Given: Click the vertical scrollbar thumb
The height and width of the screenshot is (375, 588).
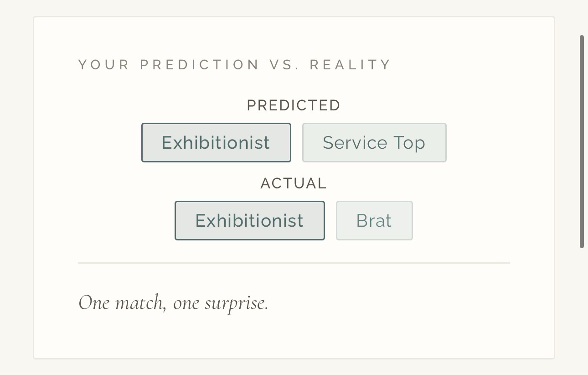Looking at the screenshot, I should click(582, 141).
